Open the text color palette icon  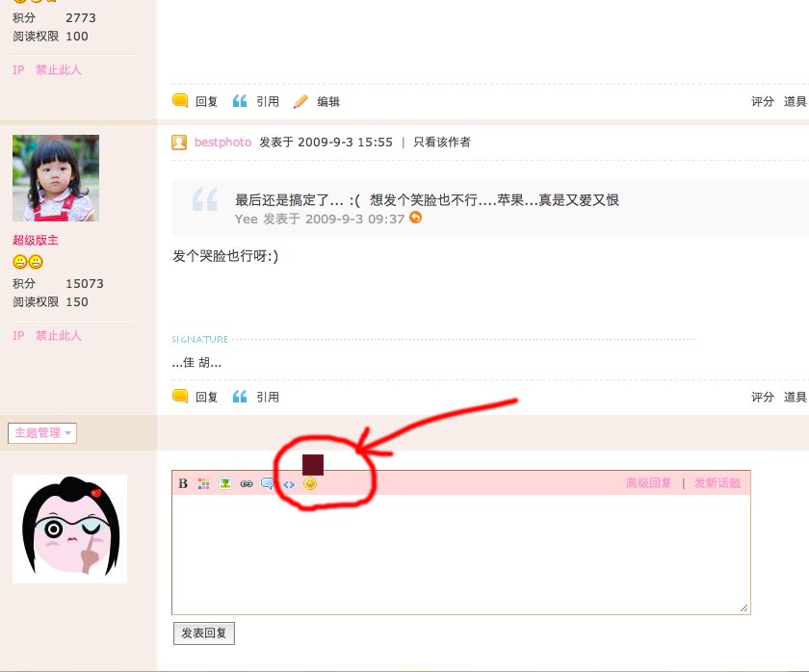[x=203, y=483]
